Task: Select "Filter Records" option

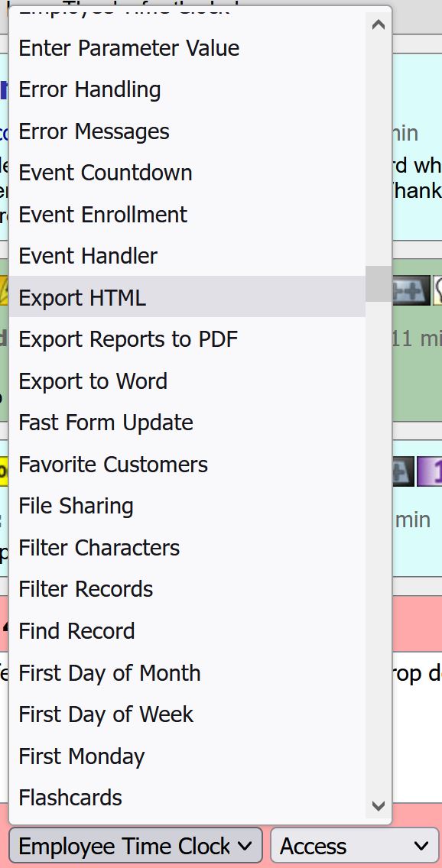Action: [86, 589]
